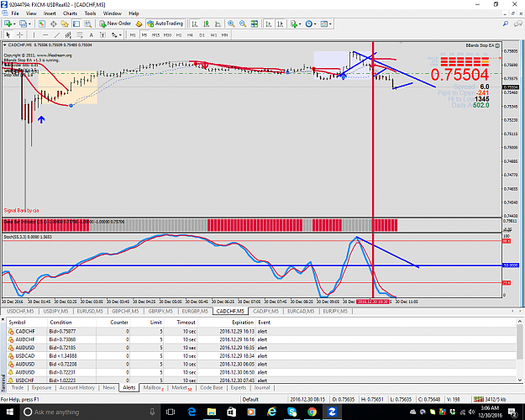Open the Indicators list dropdown
525x420 pixels.
296,24
